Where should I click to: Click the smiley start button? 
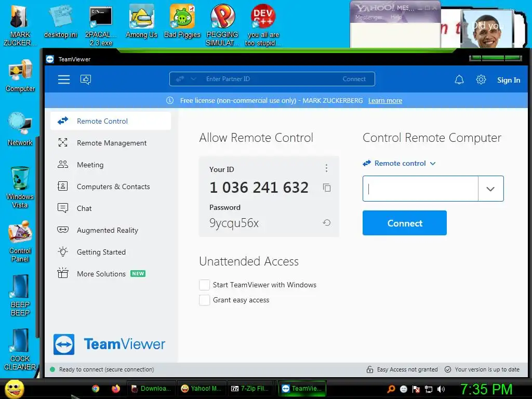click(15, 389)
